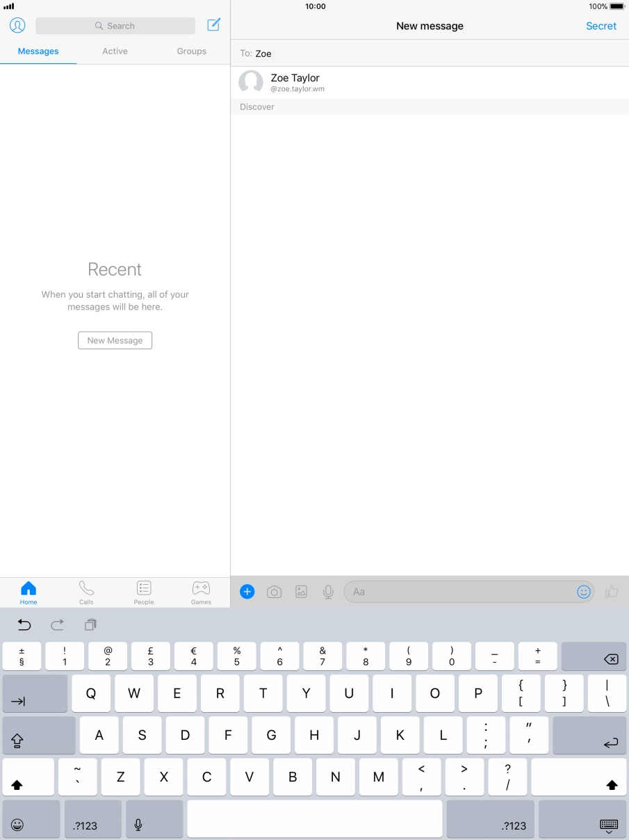
Task: Tap the blue plus attachments button
Action: point(247,592)
